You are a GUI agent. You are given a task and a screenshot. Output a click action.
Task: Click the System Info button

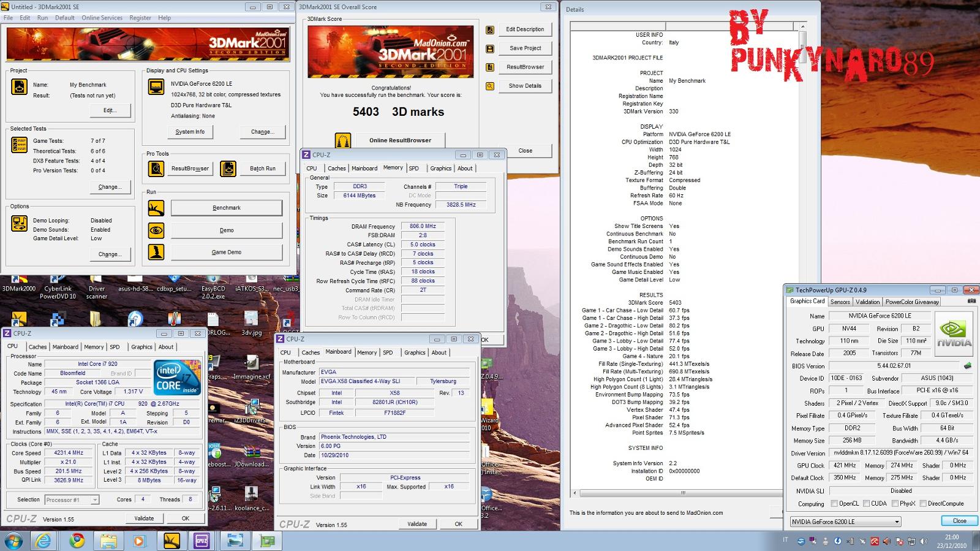[190, 132]
